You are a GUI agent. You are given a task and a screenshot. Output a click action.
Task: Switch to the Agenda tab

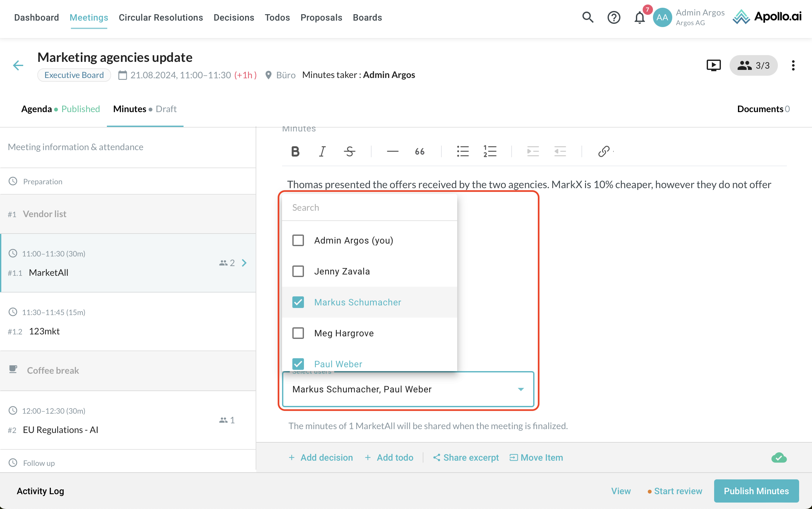tap(36, 109)
